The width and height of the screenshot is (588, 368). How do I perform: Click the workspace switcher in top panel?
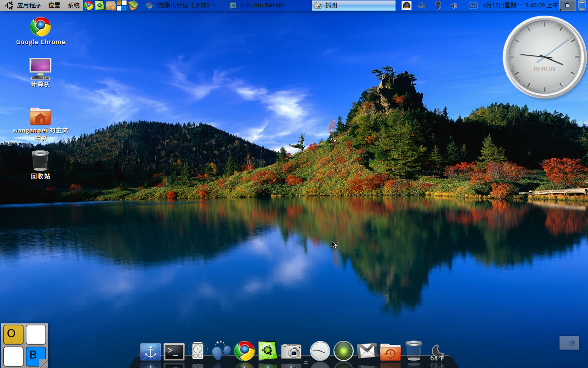click(567, 6)
